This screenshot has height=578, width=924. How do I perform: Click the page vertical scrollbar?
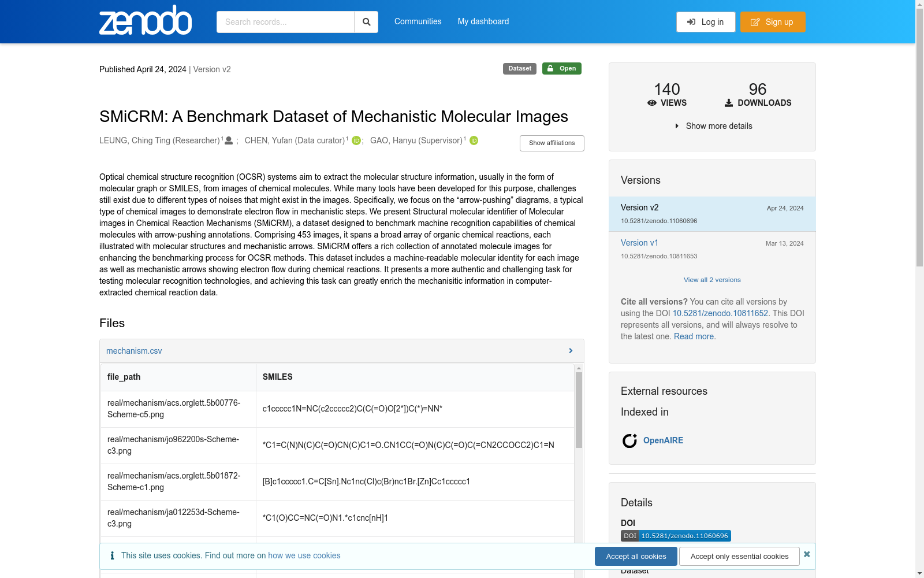coord(919,137)
